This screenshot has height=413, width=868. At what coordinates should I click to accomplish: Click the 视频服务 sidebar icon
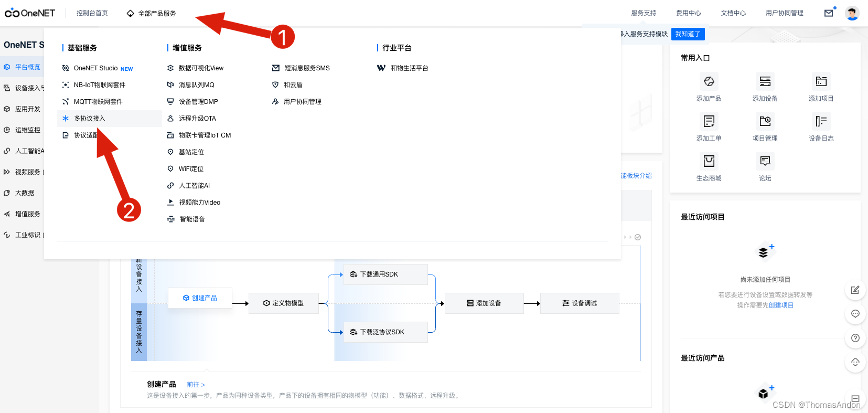coord(7,172)
